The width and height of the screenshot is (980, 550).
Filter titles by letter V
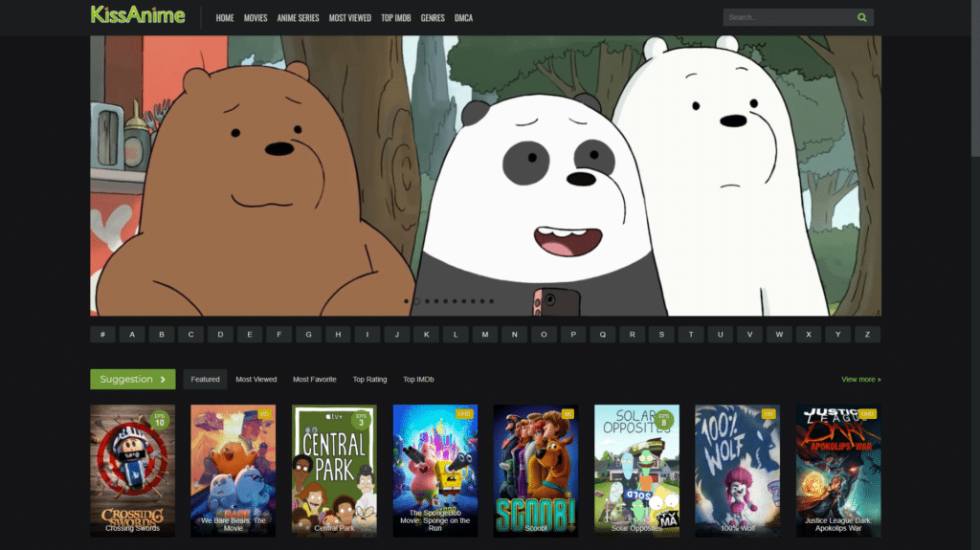click(749, 335)
